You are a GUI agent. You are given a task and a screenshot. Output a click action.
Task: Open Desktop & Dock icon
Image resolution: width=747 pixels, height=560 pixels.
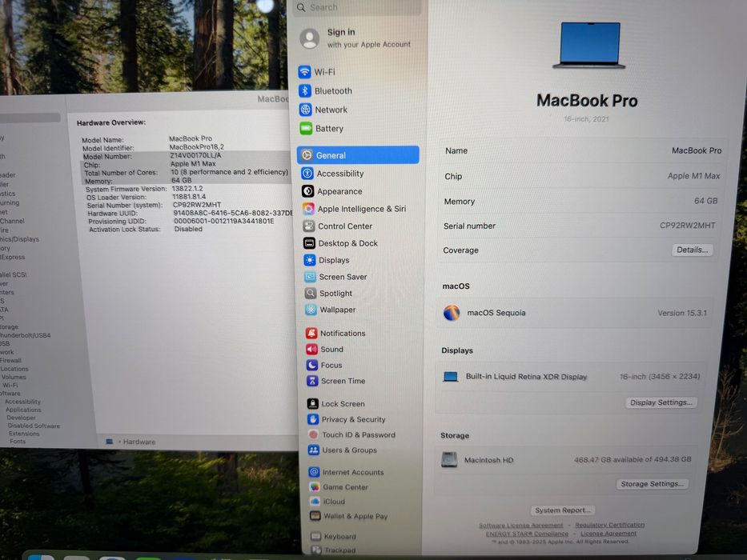click(x=309, y=243)
